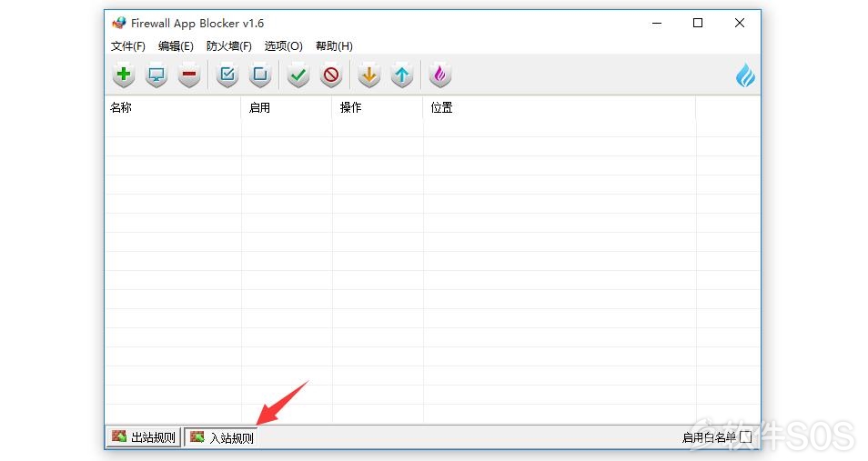Open the 选项(O) menu
The width and height of the screenshot is (868, 461).
(284, 46)
